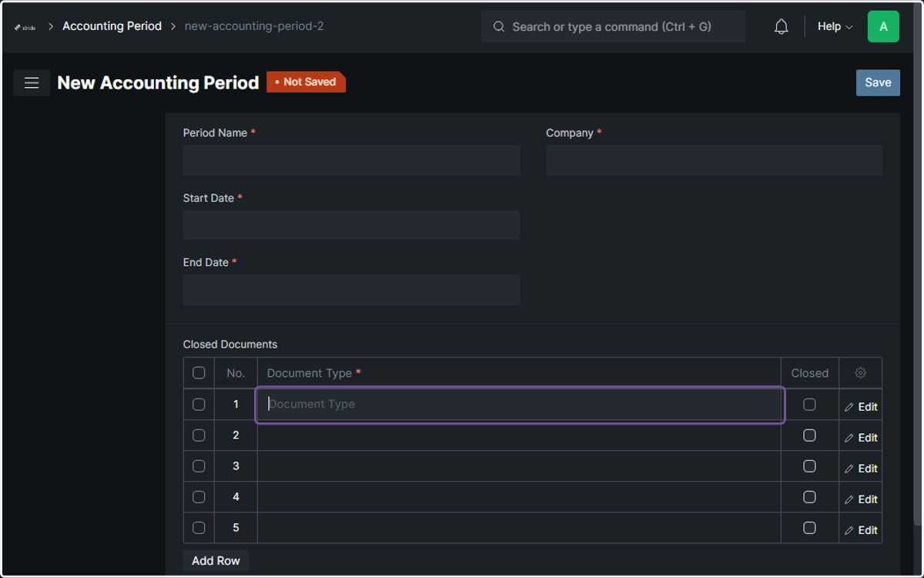The image size is (924, 578).
Task: Open the table settings gear icon
Action: click(x=860, y=373)
